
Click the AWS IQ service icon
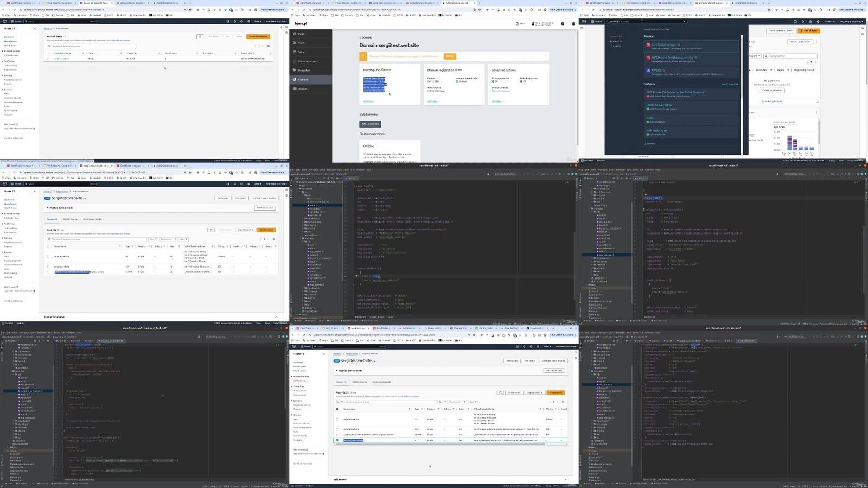click(648, 71)
